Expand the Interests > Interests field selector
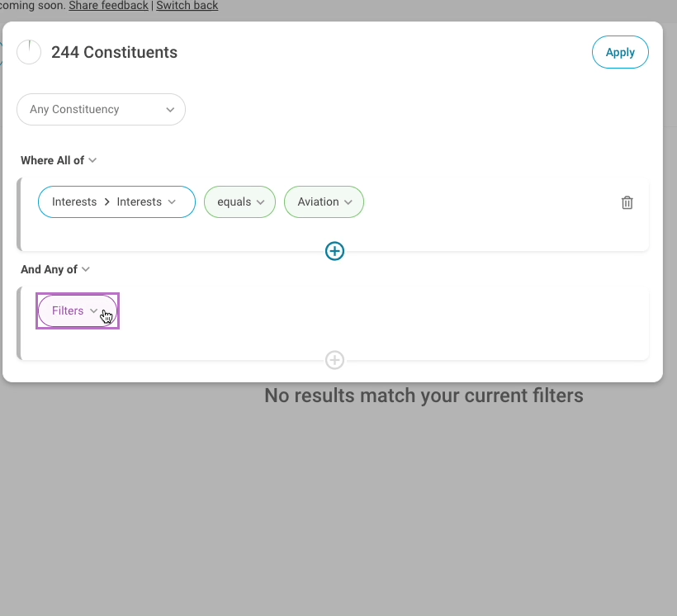The height and width of the screenshot is (616, 677). (x=116, y=202)
